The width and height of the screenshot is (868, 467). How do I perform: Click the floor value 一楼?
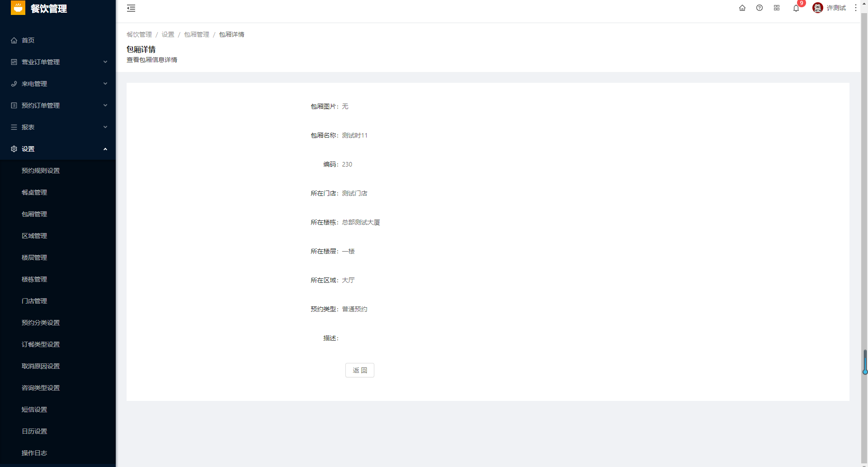349,251
